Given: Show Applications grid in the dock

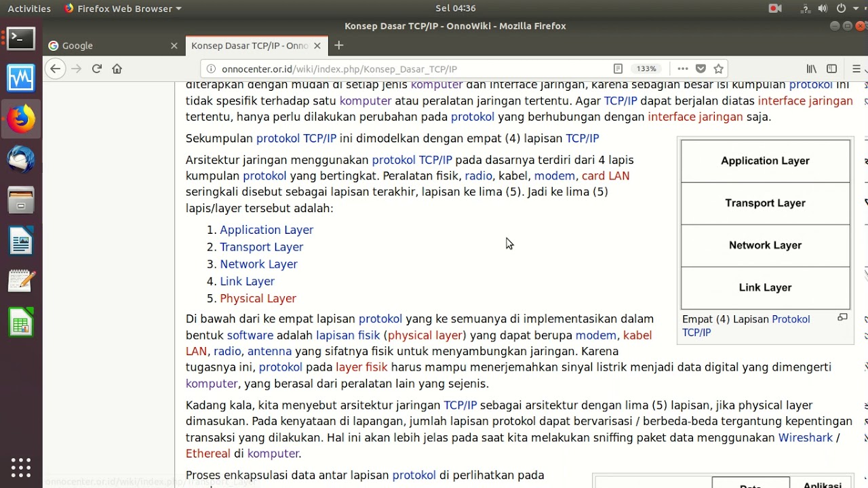Looking at the screenshot, I should click(21, 468).
